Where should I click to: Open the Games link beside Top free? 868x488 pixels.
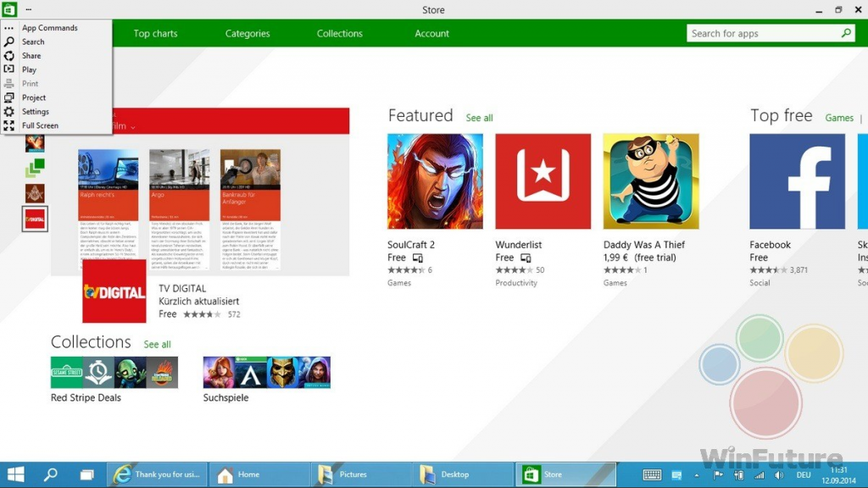point(839,118)
